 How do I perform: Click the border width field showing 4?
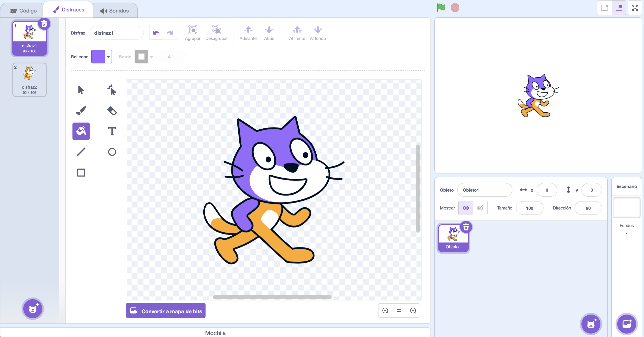(x=173, y=57)
